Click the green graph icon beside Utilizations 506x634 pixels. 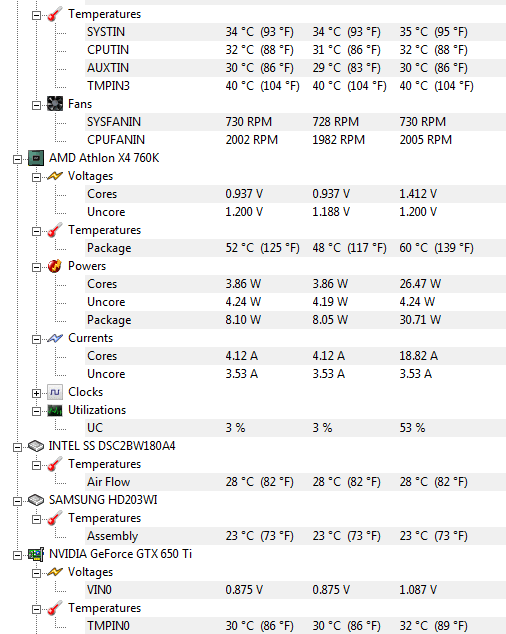click(x=55, y=410)
